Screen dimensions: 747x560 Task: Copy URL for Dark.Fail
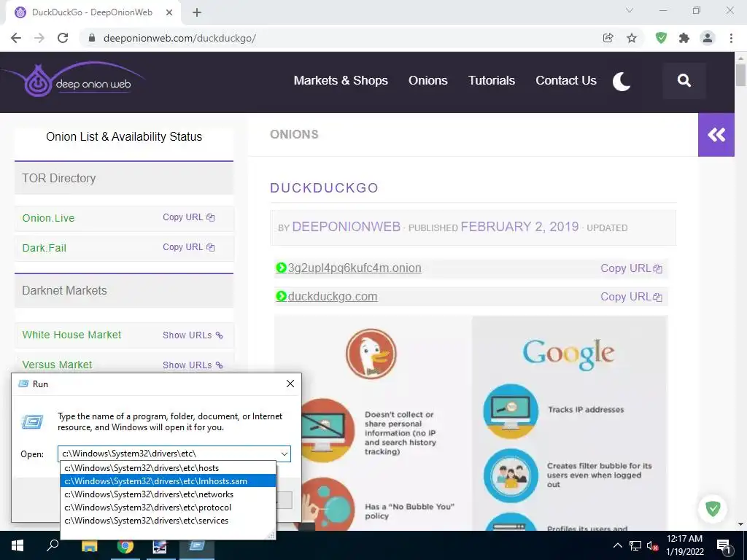tap(189, 247)
